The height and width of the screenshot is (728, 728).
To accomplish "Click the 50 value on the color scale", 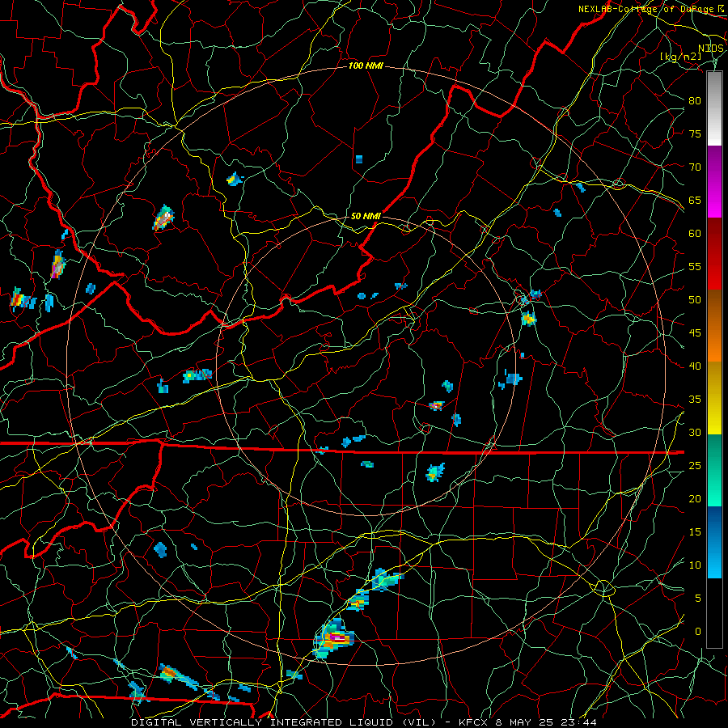I will (x=695, y=300).
